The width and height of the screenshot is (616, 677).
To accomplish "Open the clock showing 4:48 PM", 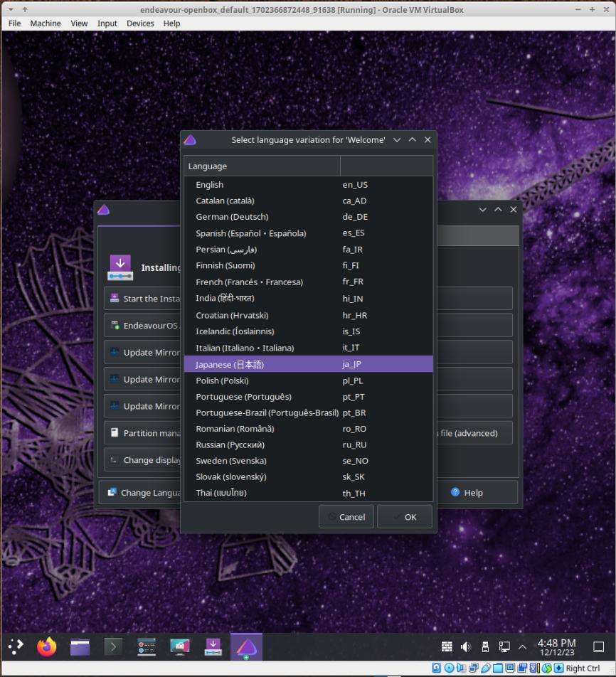I will pyautogui.click(x=556, y=647).
